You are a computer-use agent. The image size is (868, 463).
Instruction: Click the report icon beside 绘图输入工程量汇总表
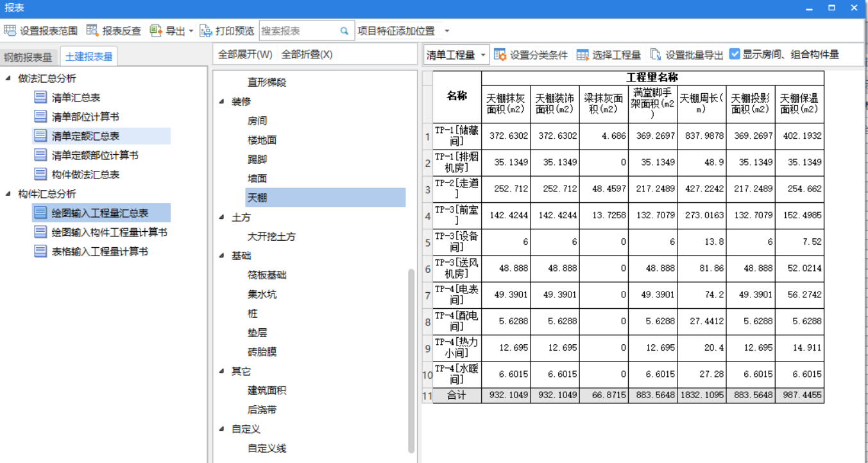click(40, 213)
